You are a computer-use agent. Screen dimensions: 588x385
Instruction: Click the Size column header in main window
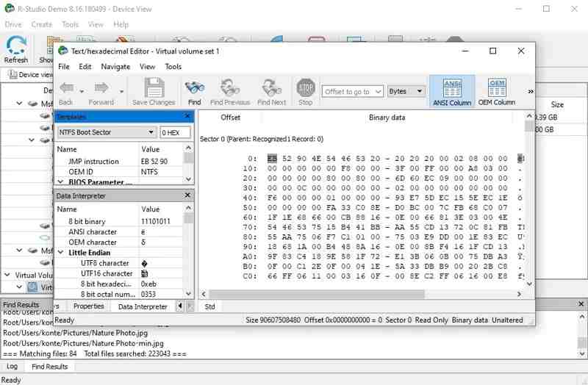[x=557, y=104]
